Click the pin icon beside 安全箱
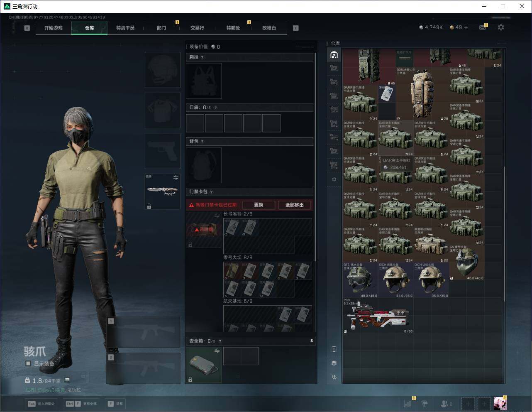Screen dimensions: 532x412 pos(312,341)
